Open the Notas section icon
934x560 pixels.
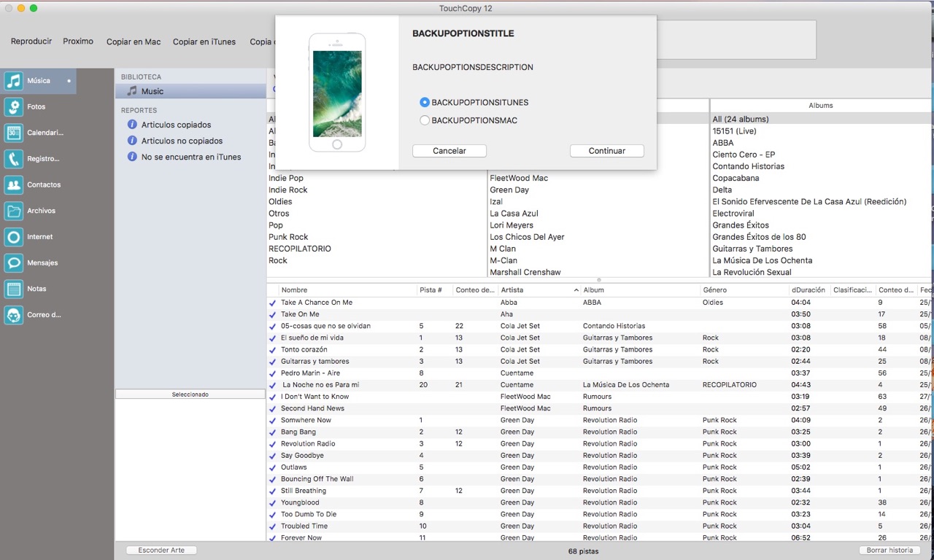tap(13, 289)
